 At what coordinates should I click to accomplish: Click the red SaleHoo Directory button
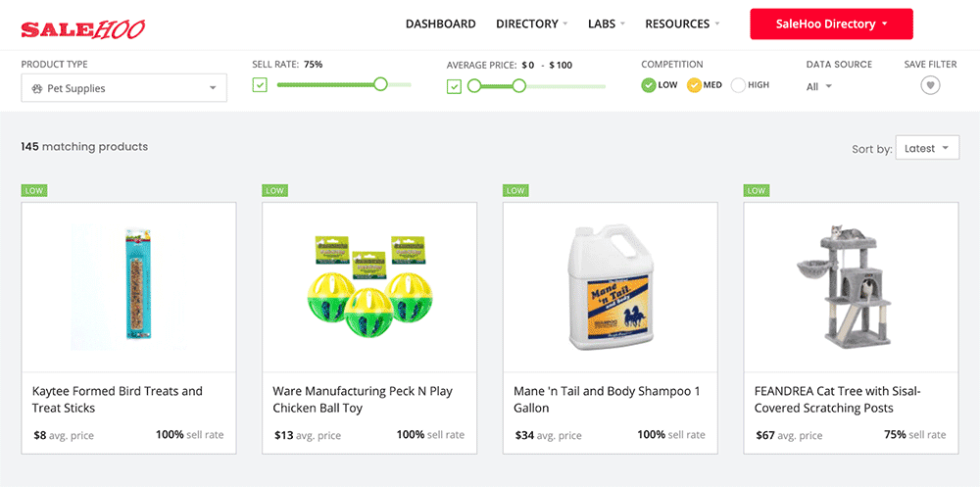coord(831,24)
